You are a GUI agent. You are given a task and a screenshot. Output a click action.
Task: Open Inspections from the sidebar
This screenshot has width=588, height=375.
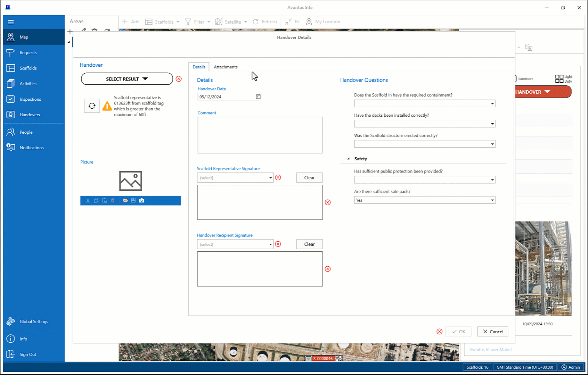pos(30,99)
